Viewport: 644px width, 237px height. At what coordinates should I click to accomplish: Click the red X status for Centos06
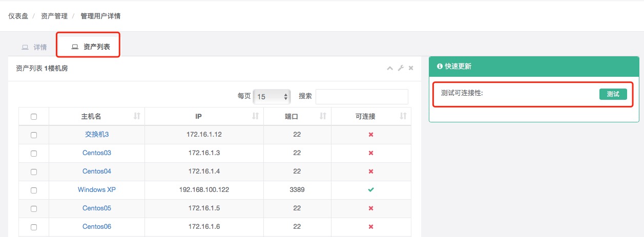click(371, 227)
